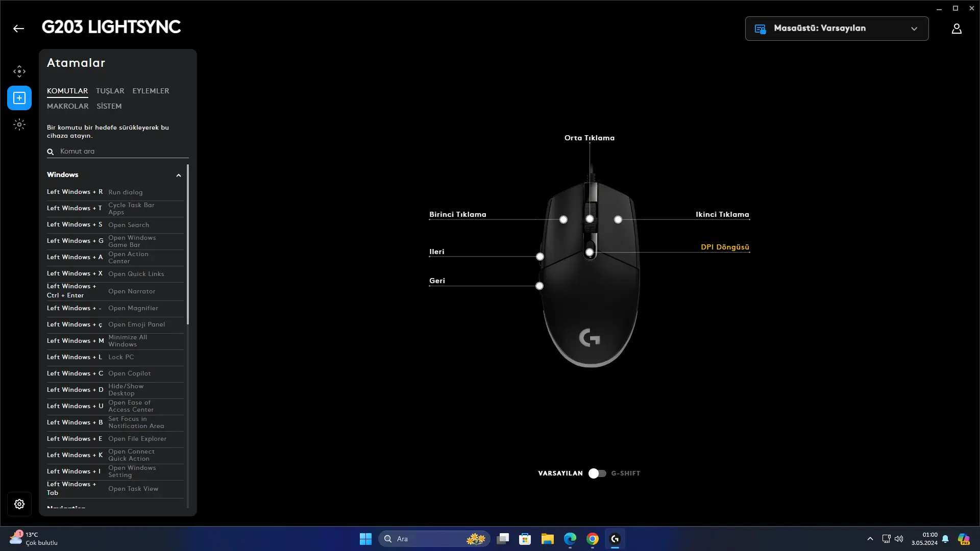Show hidden system tray icons
980x551 pixels.
point(870,539)
